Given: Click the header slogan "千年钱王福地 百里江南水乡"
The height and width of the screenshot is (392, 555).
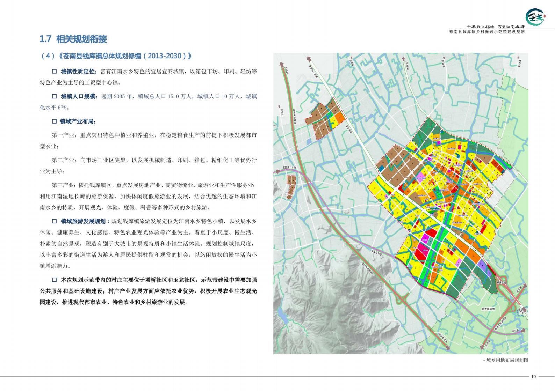Looking at the screenshot, I should (x=496, y=27).
